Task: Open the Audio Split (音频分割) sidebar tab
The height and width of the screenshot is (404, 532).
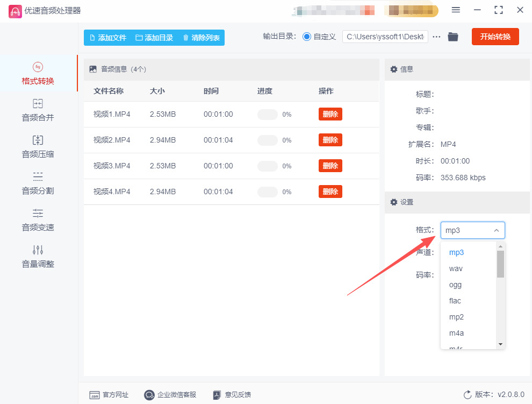Action: coord(38,183)
